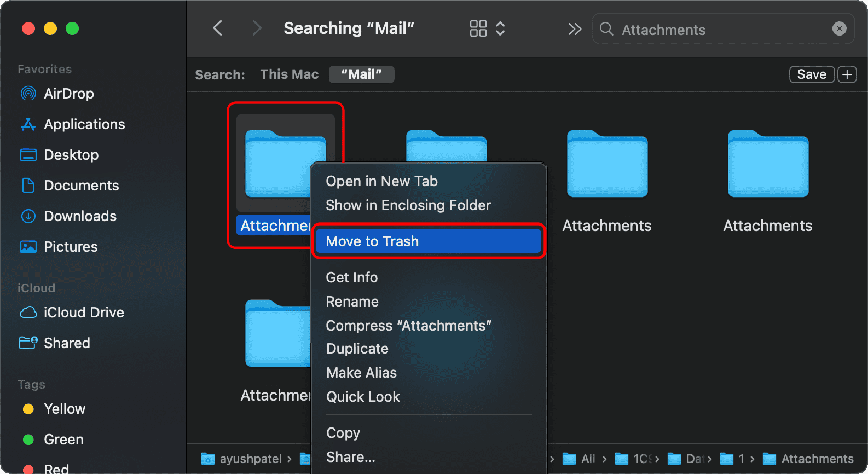Expand hidden toolbar items with double chevron
The width and height of the screenshot is (868, 474).
click(x=575, y=28)
